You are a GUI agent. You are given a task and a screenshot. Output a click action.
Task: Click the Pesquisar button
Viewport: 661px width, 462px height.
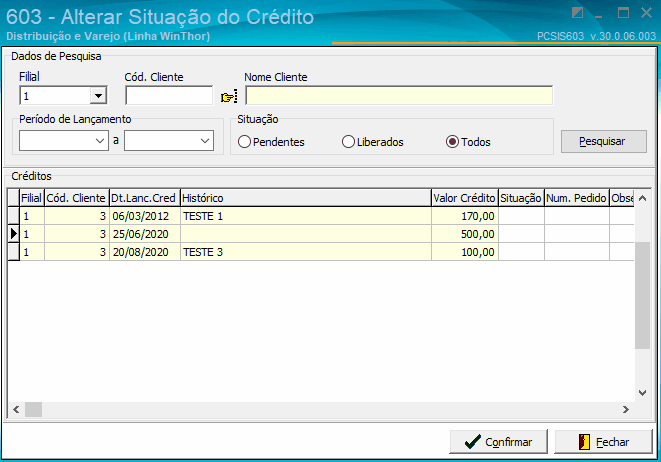[x=603, y=141]
